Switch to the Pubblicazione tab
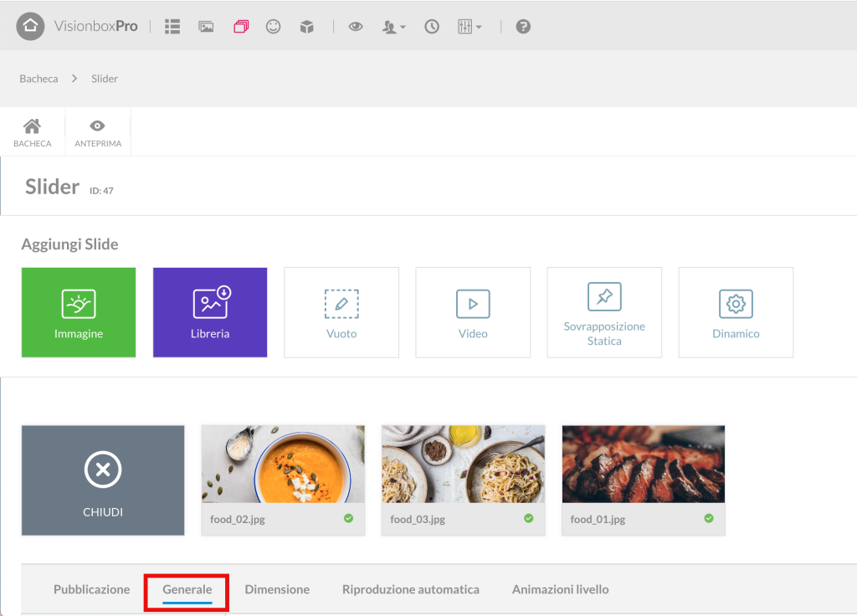The width and height of the screenshot is (857, 616). (92, 589)
